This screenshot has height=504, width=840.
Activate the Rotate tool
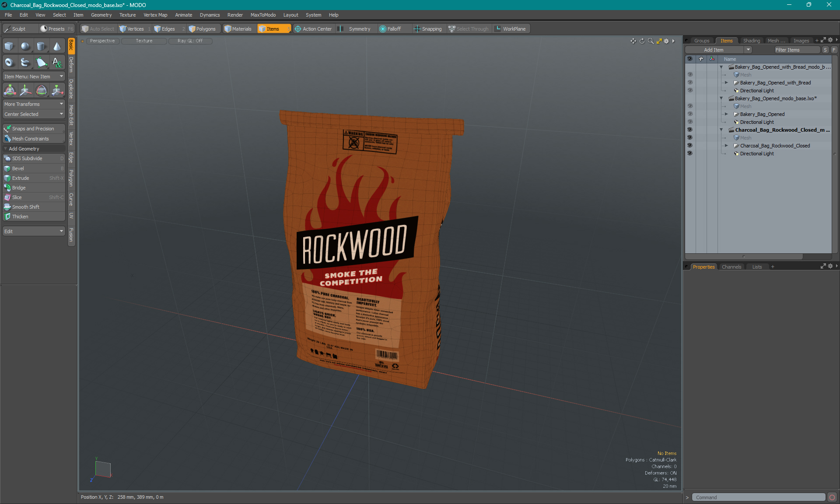pos(41,91)
